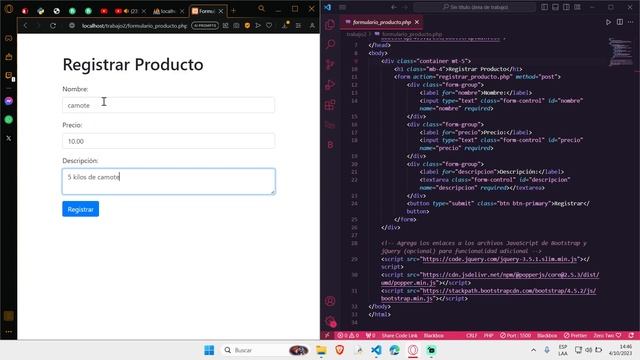Open browser snapshot camera icon
The width and height of the screenshot is (640, 360).
coord(236,25)
